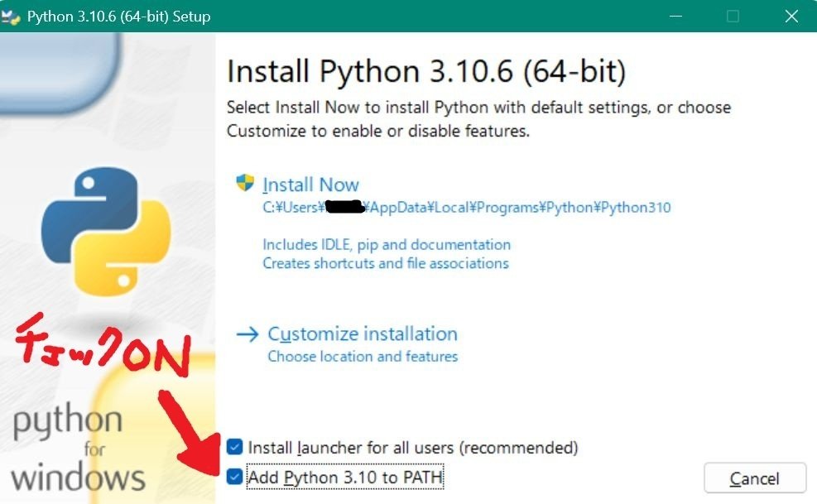
Task: Click the Cancel button
Action: point(754,478)
